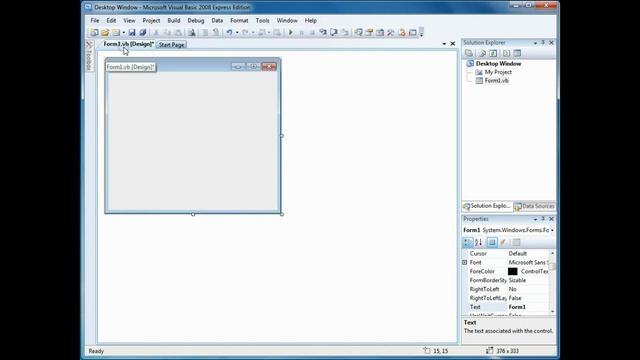Click the Events lightning bolt icon
Screen dimensions: 640x360
click(x=503, y=242)
